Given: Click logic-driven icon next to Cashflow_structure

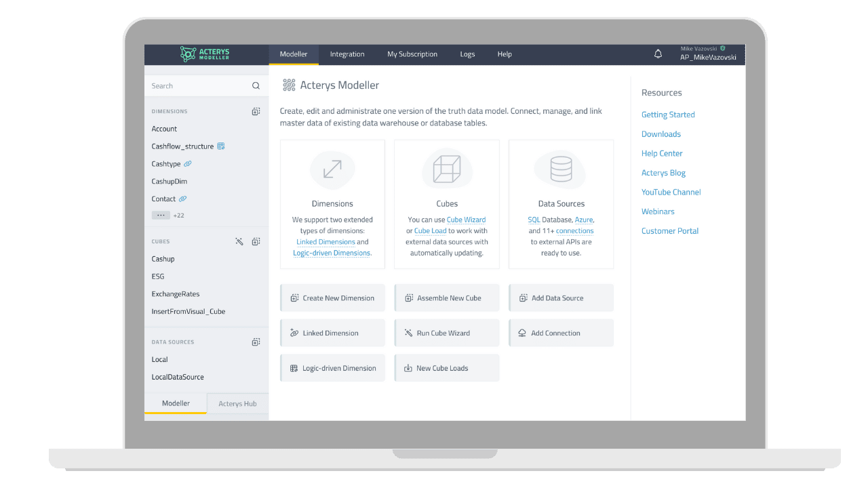Looking at the screenshot, I should 220,146.
